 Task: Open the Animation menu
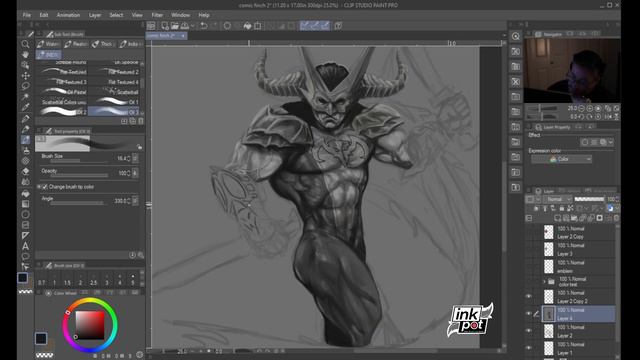[68, 15]
